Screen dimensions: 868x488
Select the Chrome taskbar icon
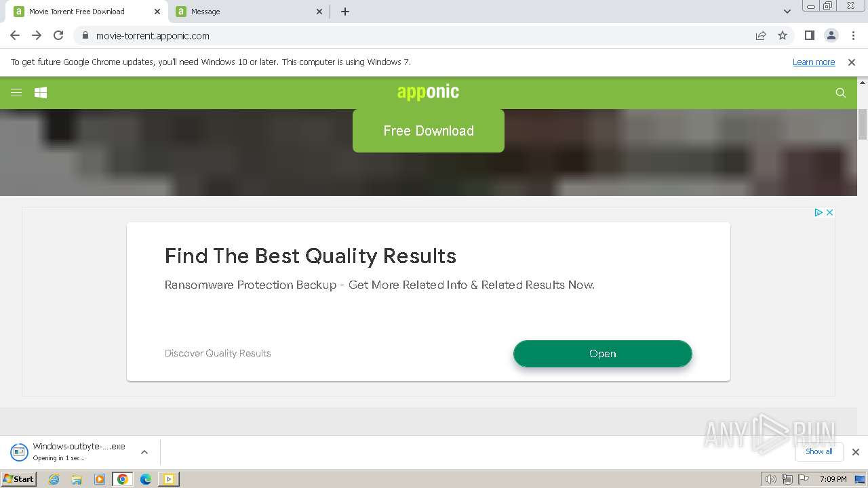[x=123, y=479]
